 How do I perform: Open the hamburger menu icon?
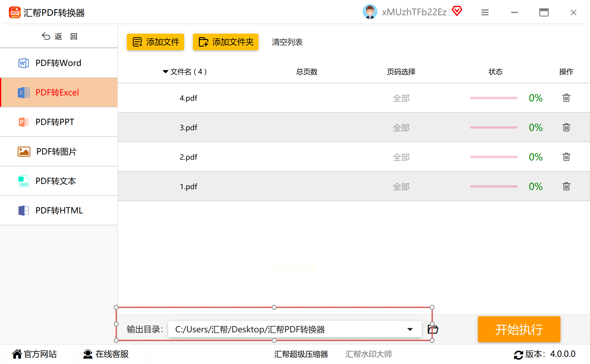(485, 12)
